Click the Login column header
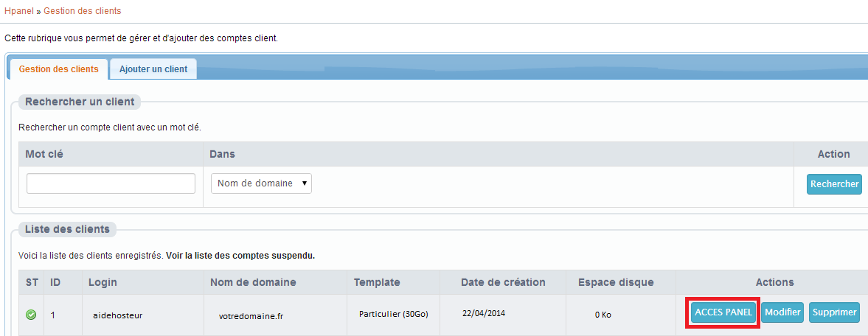 point(103,282)
